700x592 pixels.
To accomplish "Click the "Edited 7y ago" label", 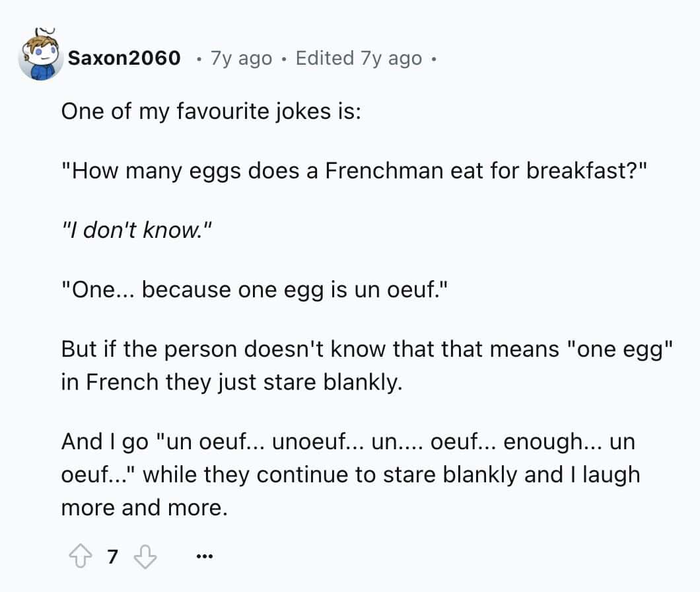I will click(359, 58).
